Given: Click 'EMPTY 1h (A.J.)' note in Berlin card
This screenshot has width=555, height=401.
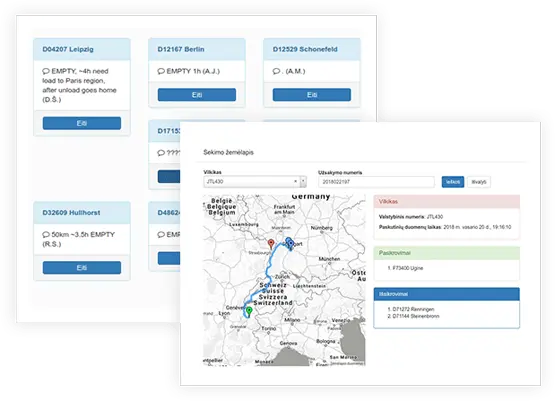Looking at the screenshot, I should click(x=193, y=71).
